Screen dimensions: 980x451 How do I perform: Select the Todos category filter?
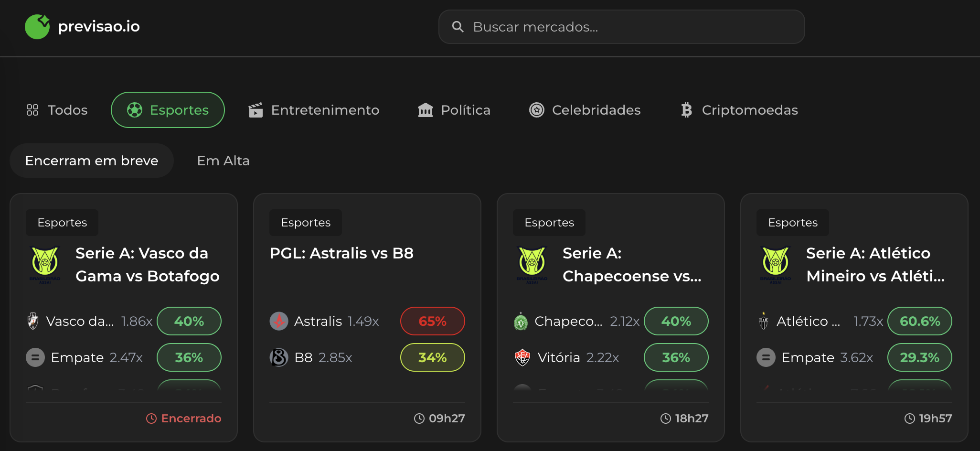tap(56, 109)
